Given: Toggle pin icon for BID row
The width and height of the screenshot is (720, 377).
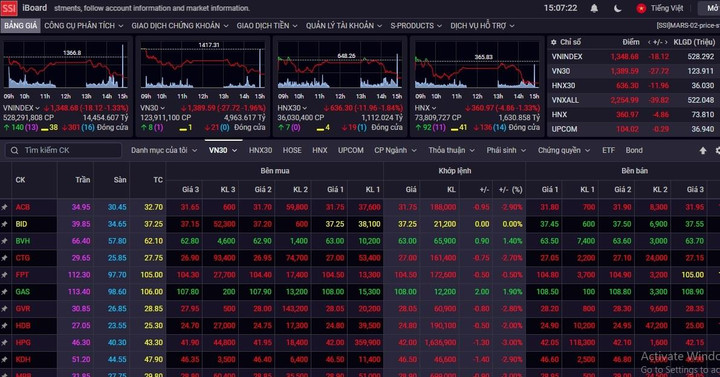Looking at the screenshot, I should (5, 224).
